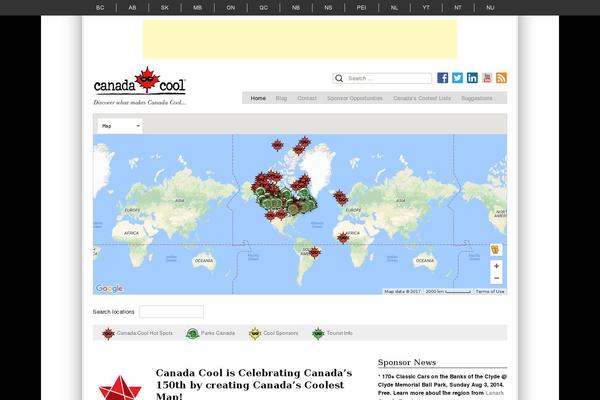Zoom in on the map
This screenshot has height=400, width=600.
pyautogui.click(x=496, y=266)
